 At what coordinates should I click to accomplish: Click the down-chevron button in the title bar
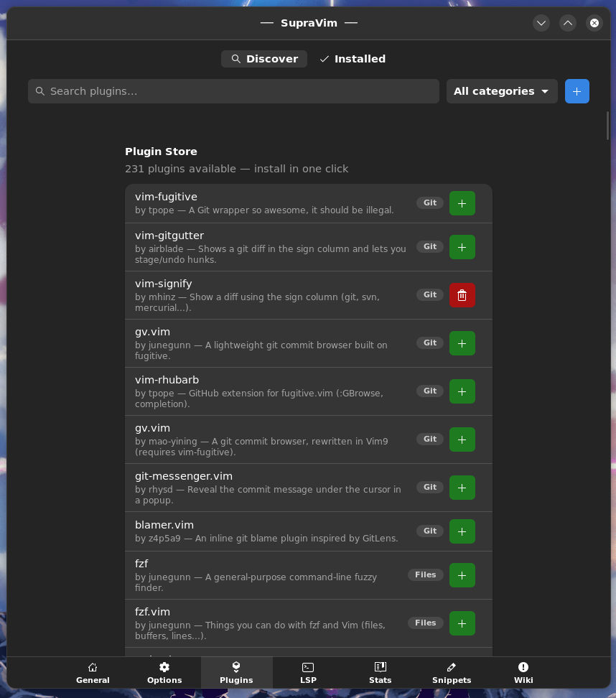click(541, 23)
